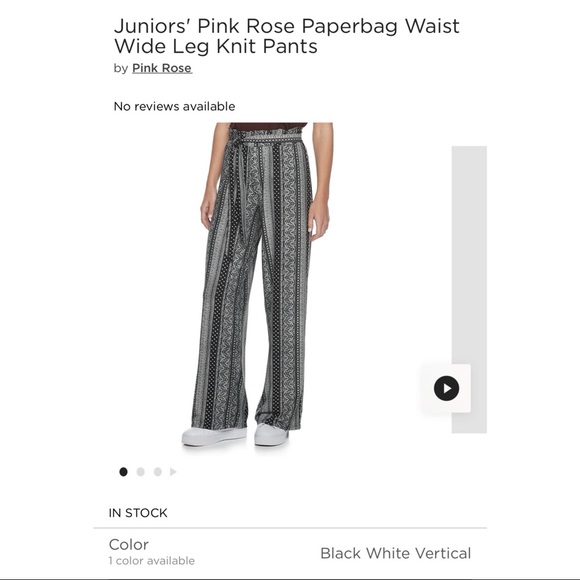The image size is (580, 580).
Task: Click the next image arrow
Action: (x=173, y=472)
